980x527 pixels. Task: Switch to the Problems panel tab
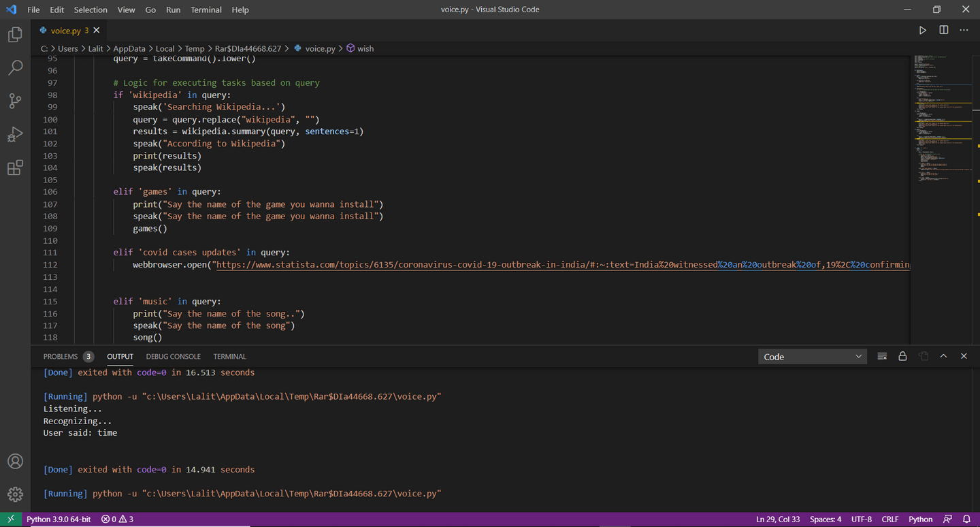61,356
